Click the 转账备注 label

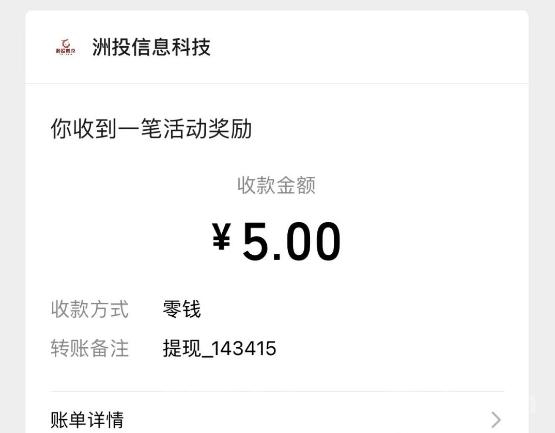coord(90,348)
